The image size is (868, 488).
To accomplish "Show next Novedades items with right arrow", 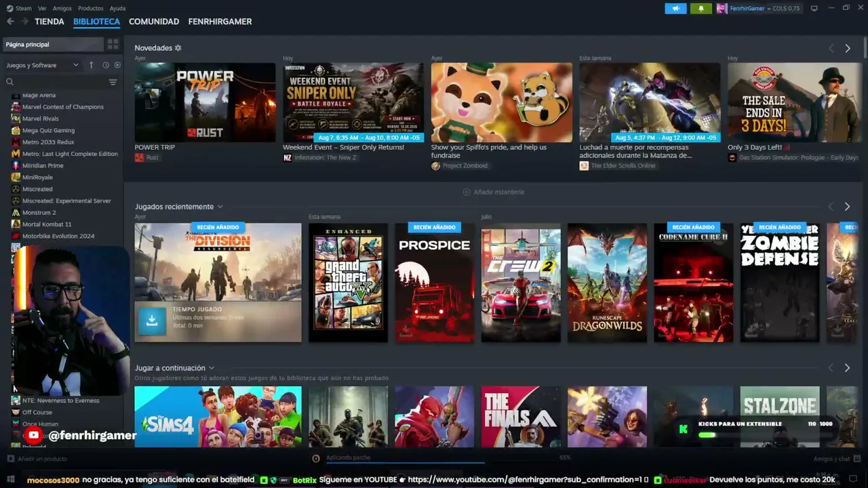I will (848, 48).
